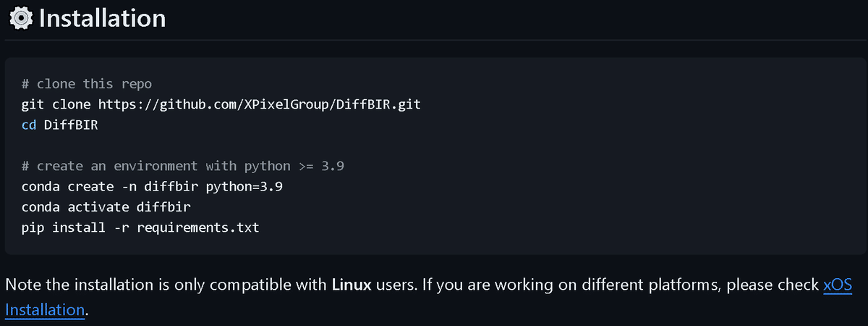This screenshot has height=326, width=868.
Task: Click the "conda activate diffbir" line
Action: pyautogui.click(x=106, y=207)
